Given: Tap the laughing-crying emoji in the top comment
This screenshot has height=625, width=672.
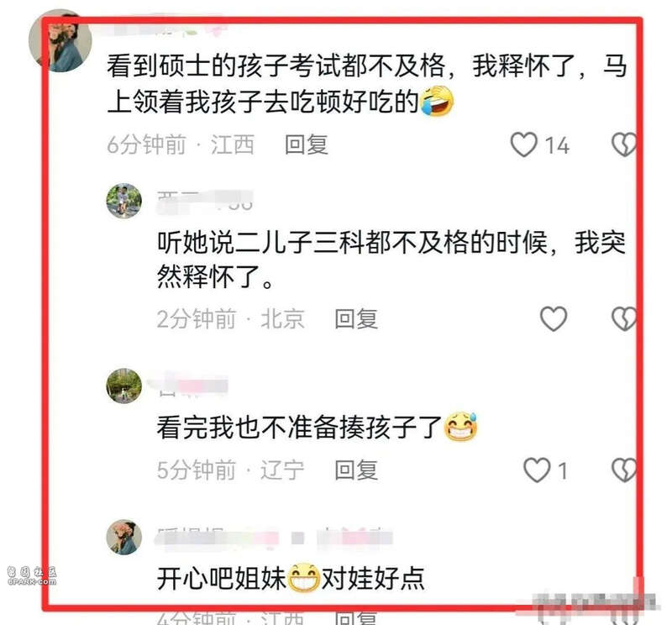Looking at the screenshot, I should 437,101.
